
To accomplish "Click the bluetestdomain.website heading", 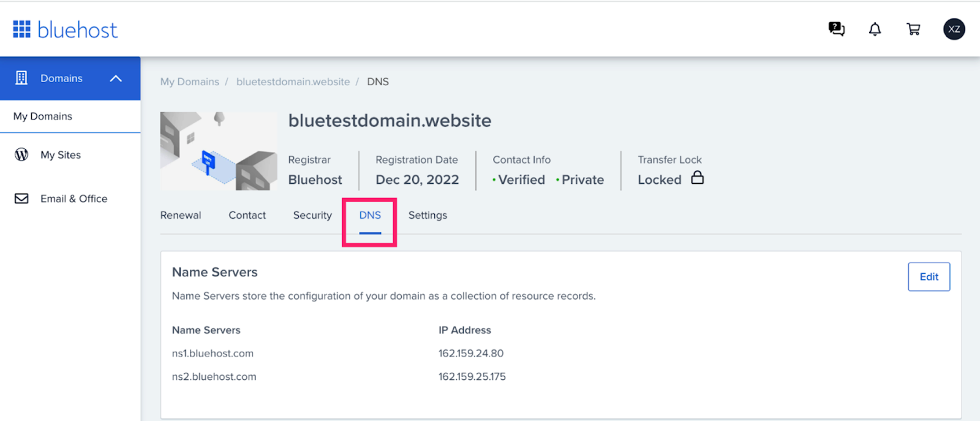I will coord(390,120).
